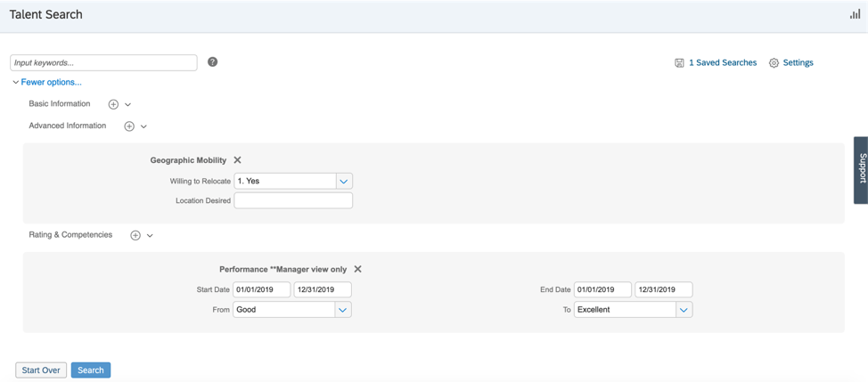Click the plus icon beside Advanced Information

(x=129, y=126)
